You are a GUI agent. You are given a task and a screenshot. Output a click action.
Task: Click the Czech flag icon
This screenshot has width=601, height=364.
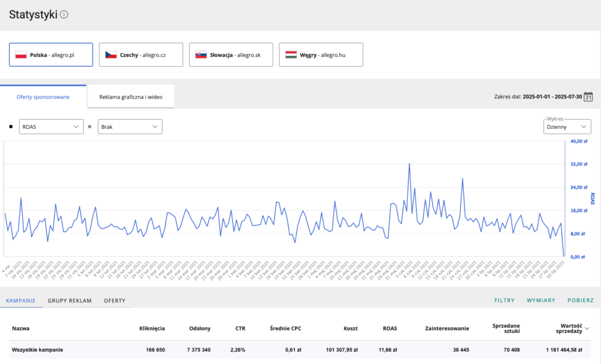point(111,55)
